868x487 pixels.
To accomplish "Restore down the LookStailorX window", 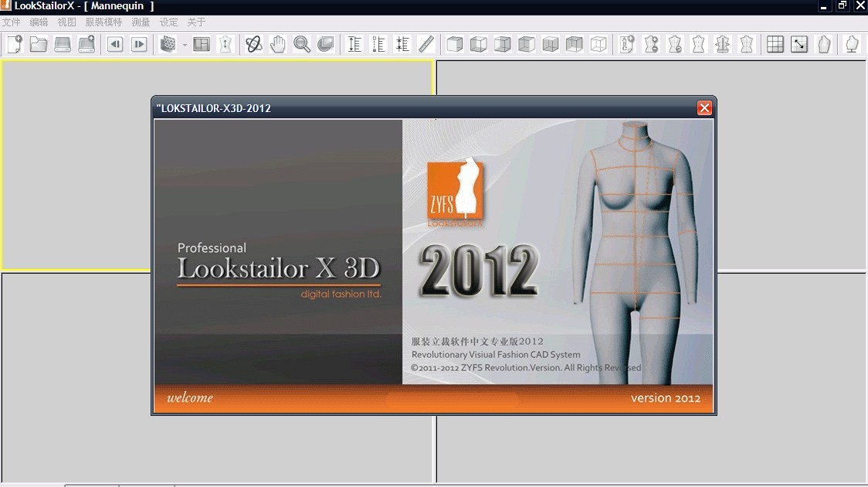I will tap(843, 6).
